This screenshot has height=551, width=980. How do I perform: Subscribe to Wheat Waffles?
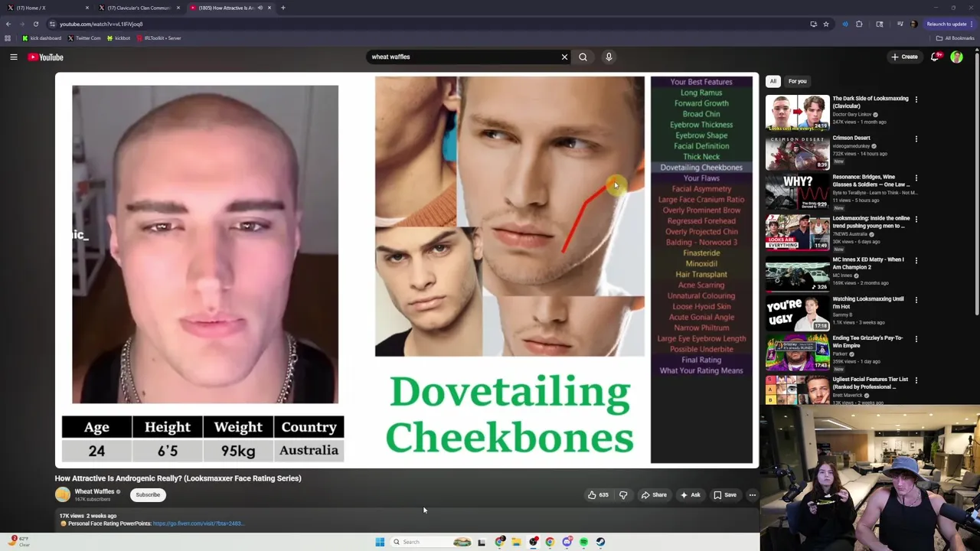tap(148, 495)
